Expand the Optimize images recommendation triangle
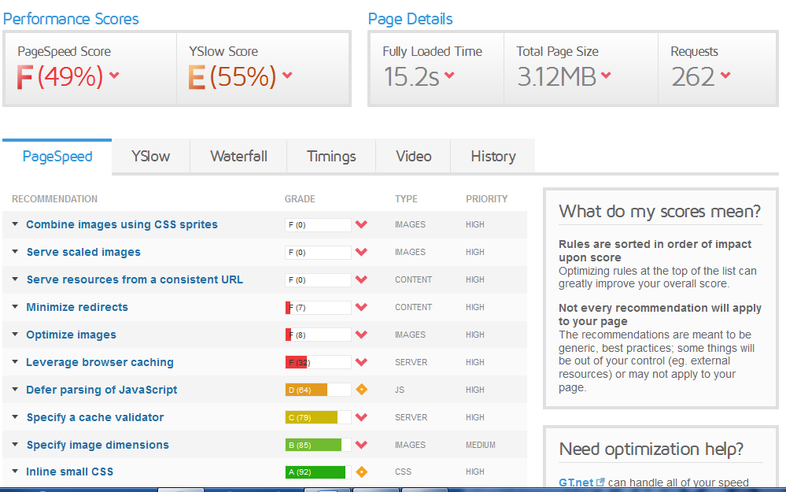786x492 pixels. click(15, 335)
